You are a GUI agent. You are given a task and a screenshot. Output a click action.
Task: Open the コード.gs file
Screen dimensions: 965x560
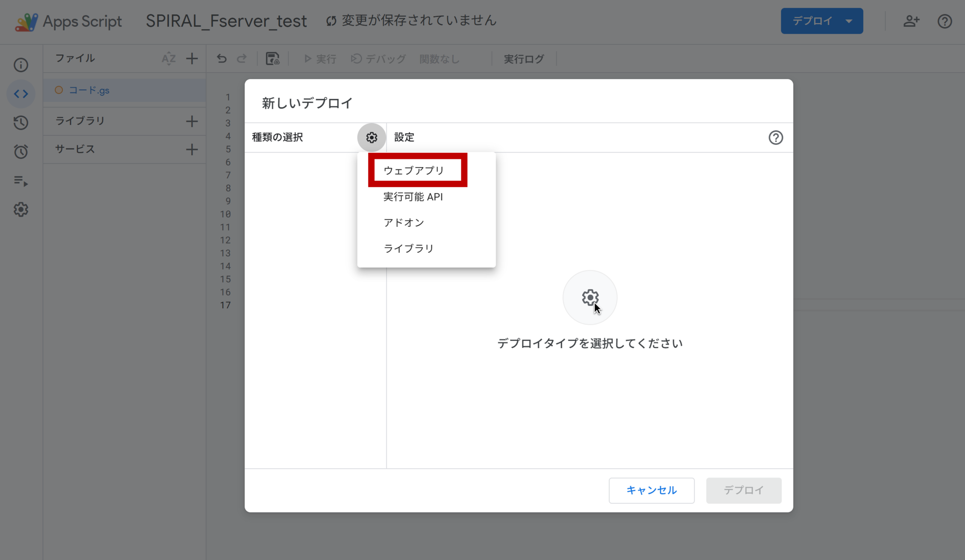(89, 90)
